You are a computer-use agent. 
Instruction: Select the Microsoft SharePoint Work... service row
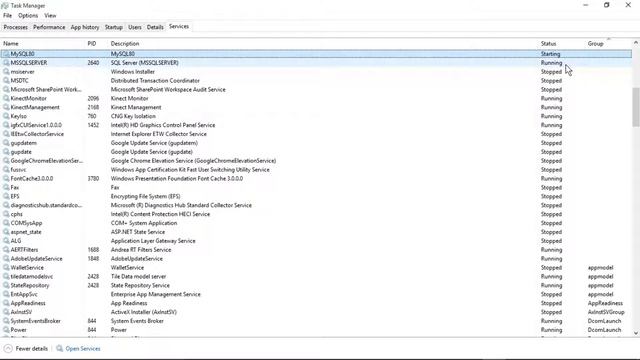[316, 89]
